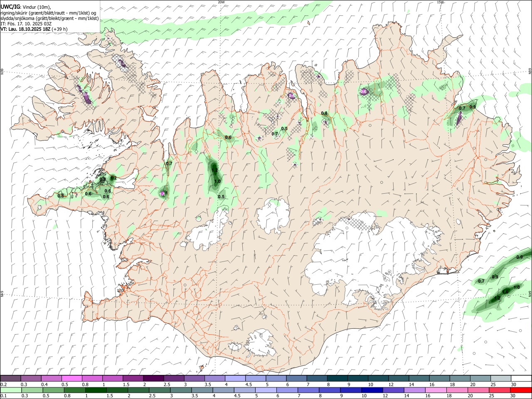The width and height of the screenshot is (532, 399).
Task: Click the '0.2' label at the snow legend's start
Action: (x=4, y=384)
